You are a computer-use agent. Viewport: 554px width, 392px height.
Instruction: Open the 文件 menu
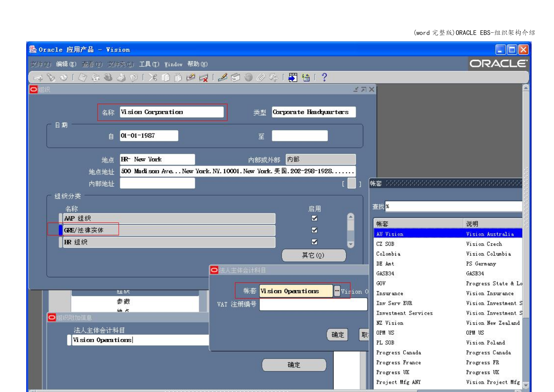coord(40,64)
